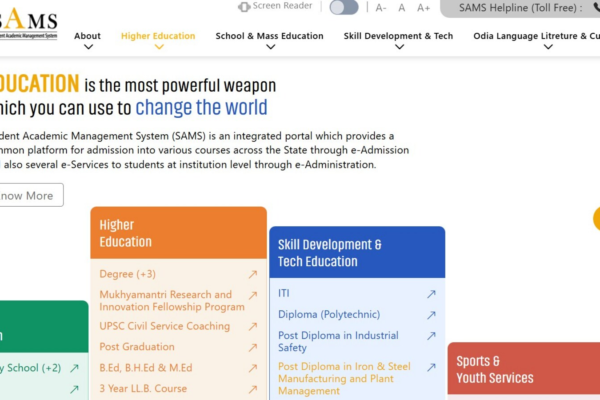Toggle the dark mode switch
600x400 pixels.
pyautogui.click(x=343, y=8)
